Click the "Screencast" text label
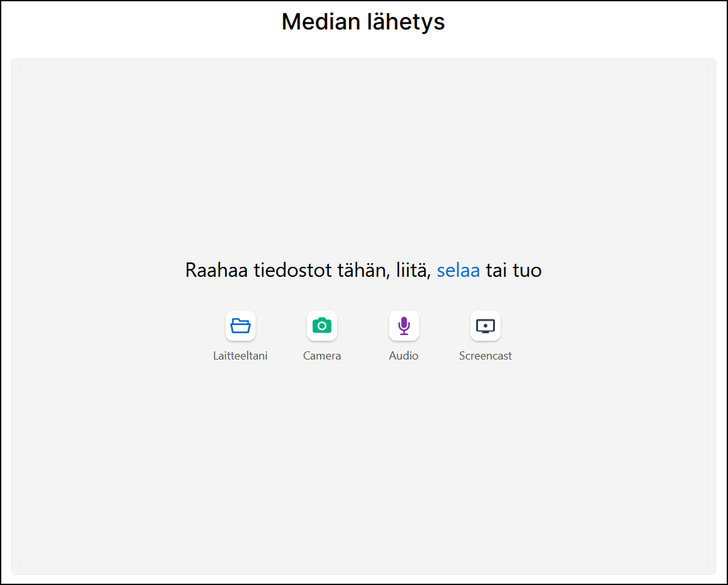728x585 pixels. (x=486, y=356)
